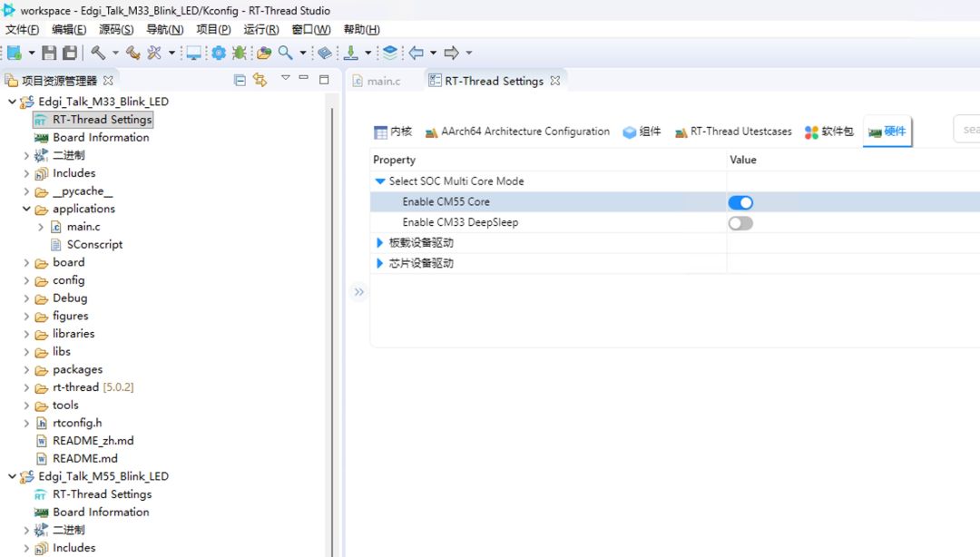The width and height of the screenshot is (980, 557).
Task: Save the current file with floppy icon
Action: 49,54
